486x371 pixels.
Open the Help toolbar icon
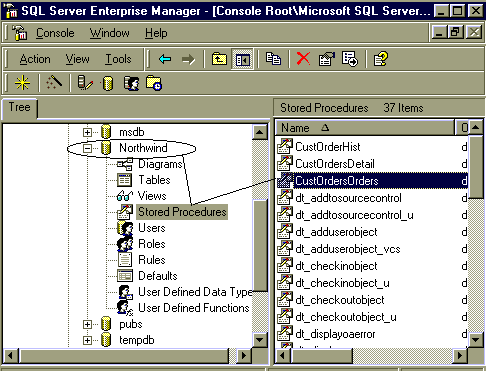[x=381, y=59]
